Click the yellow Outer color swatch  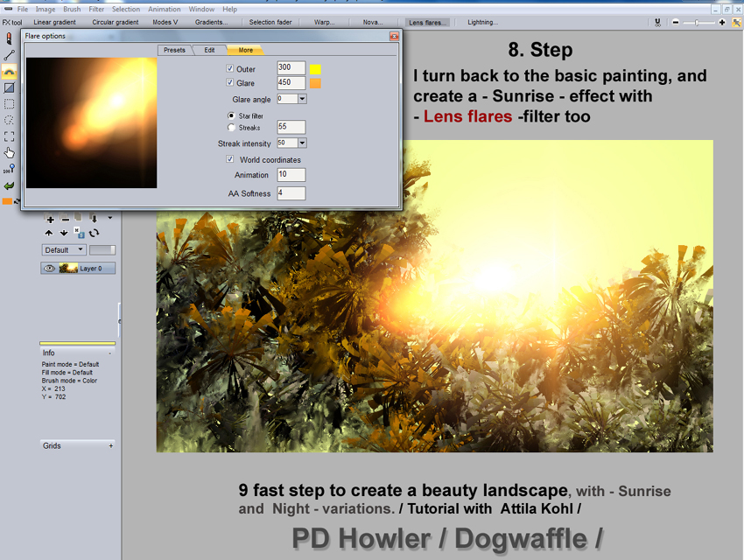point(315,68)
